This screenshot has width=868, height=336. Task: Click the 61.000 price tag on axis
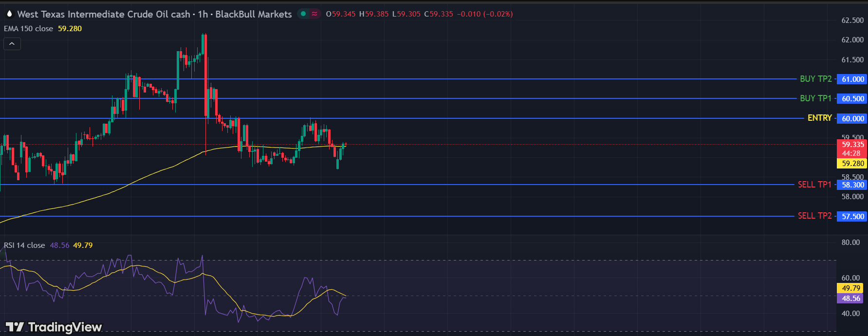click(852, 79)
